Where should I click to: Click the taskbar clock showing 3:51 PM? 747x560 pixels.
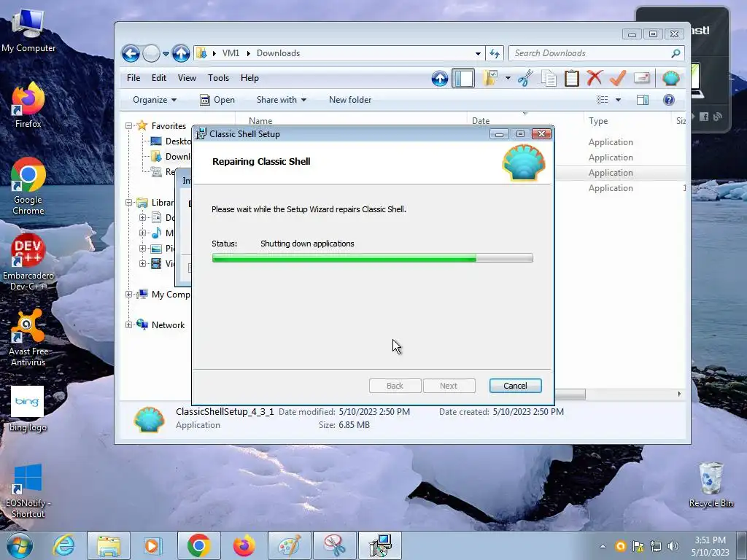(711, 546)
